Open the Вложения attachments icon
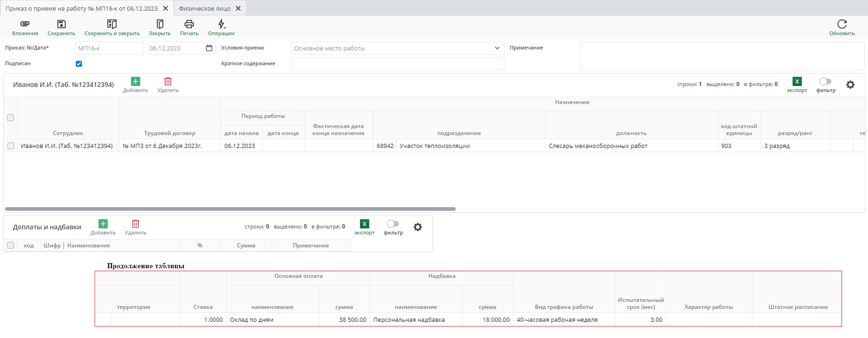This screenshot has height=338, width=868. tap(25, 25)
